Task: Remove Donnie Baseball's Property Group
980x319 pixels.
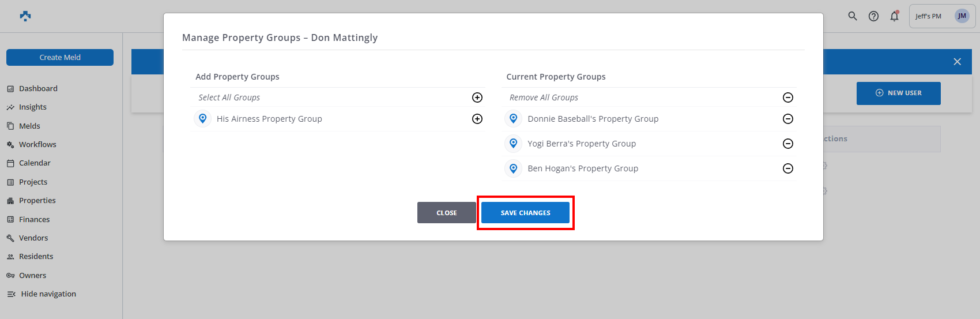Action: [x=788, y=119]
